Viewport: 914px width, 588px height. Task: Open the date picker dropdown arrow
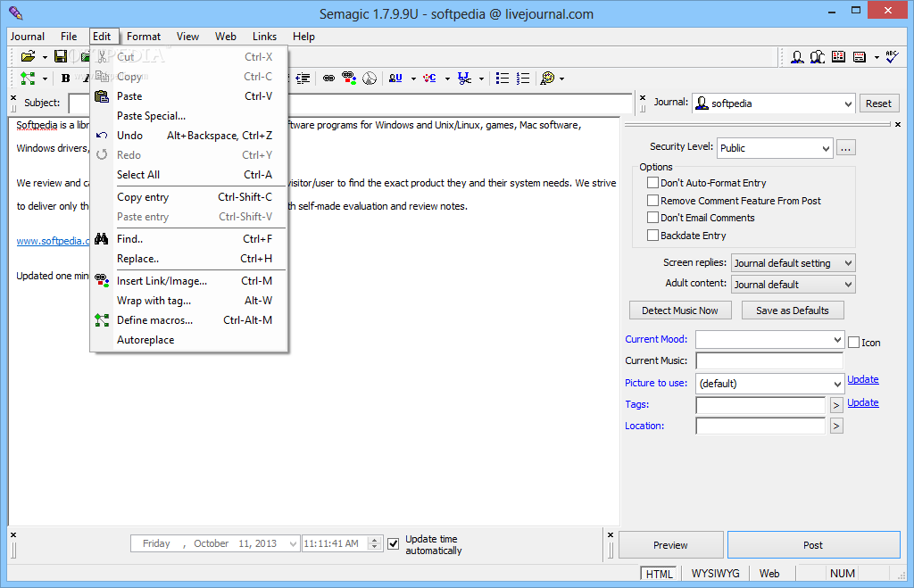pyautogui.click(x=293, y=543)
